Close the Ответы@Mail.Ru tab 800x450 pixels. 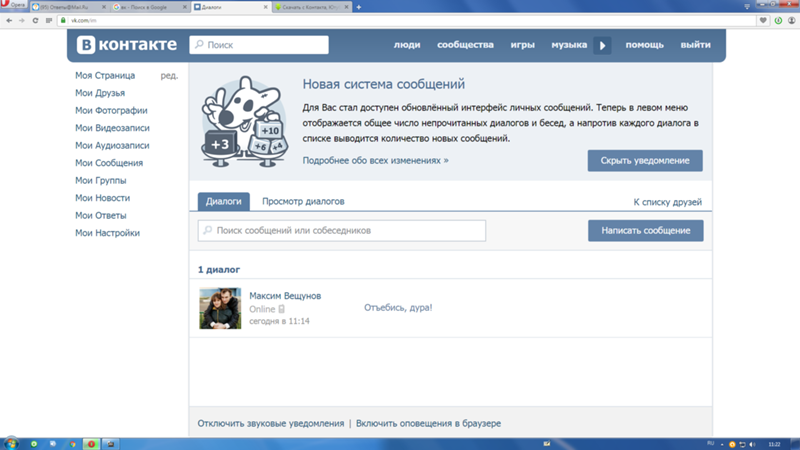pos(104,7)
